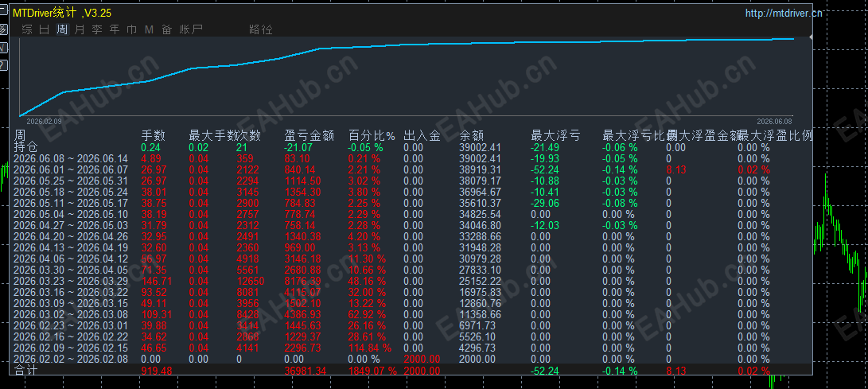Viewport: 868px width, 389px height.
Task: Switch to the 年 (yearly) tab
Action: [x=115, y=30]
